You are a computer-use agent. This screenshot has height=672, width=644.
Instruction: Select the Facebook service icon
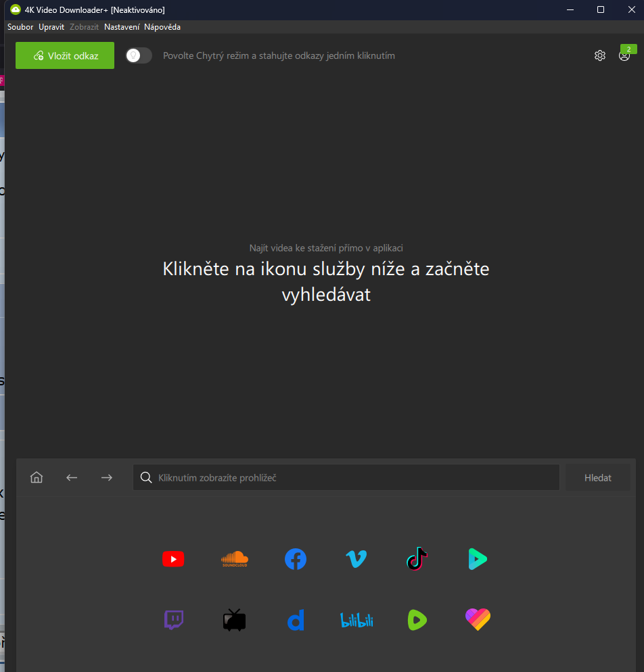click(295, 559)
